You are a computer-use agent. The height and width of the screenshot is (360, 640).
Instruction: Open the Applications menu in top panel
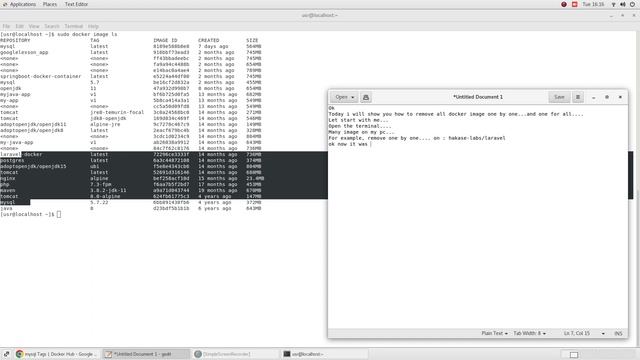click(19, 4)
